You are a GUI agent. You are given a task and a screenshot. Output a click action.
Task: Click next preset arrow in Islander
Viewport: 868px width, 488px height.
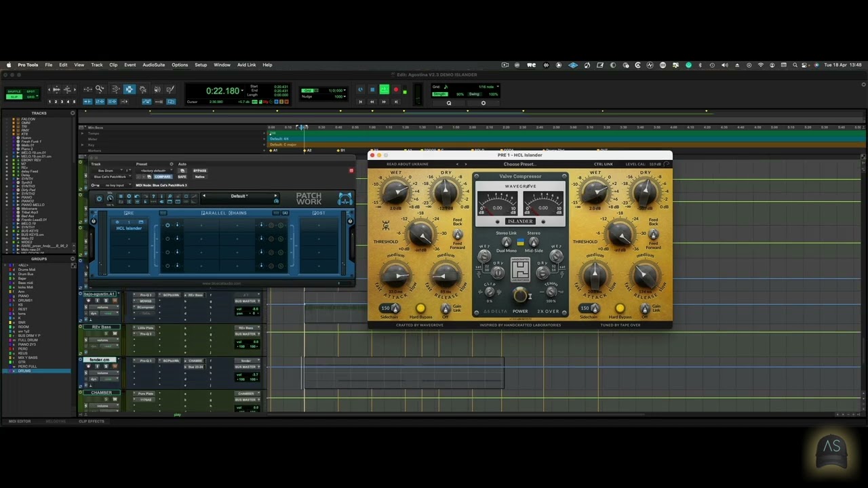tap(466, 164)
